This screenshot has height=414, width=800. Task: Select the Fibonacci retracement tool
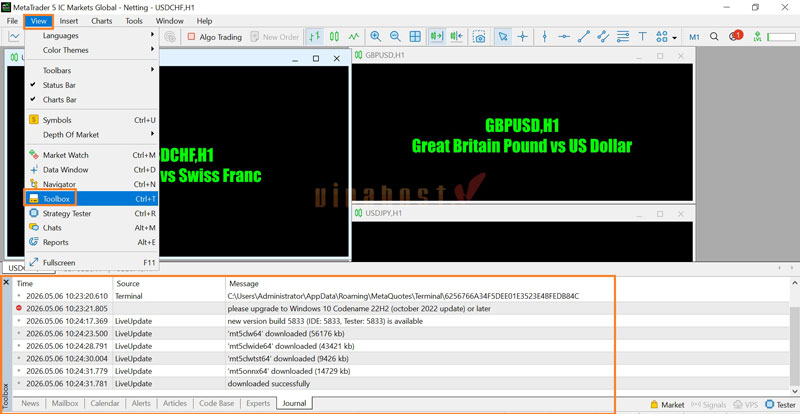(622, 36)
